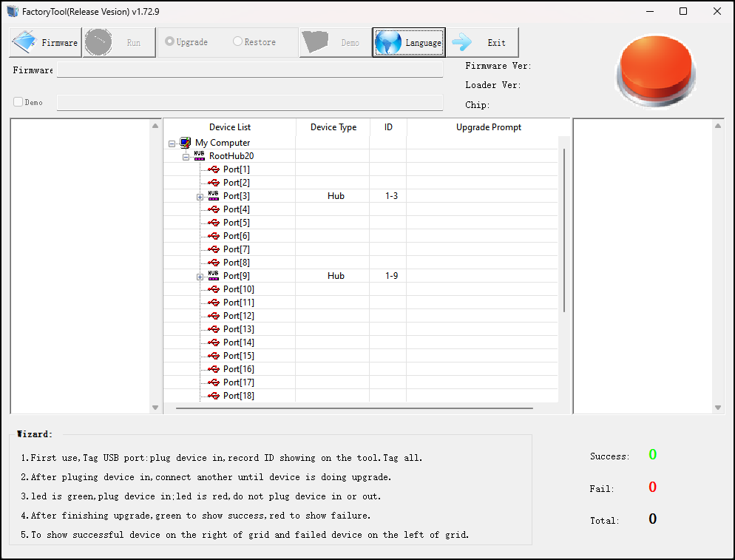Select the Restore radio option
The height and width of the screenshot is (560, 735).
[x=254, y=41]
